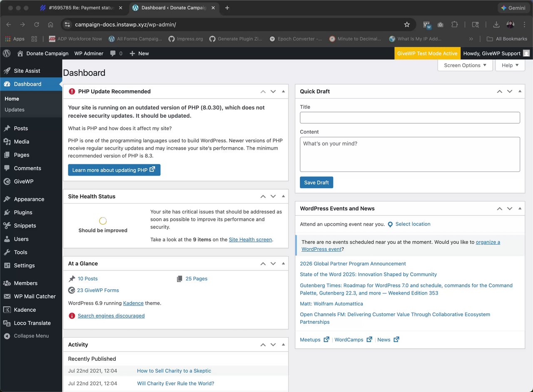Screen dimensions: 533x392
Task: Switch to the #1695785 payment status tab
Action: pyautogui.click(x=81, y=8)
